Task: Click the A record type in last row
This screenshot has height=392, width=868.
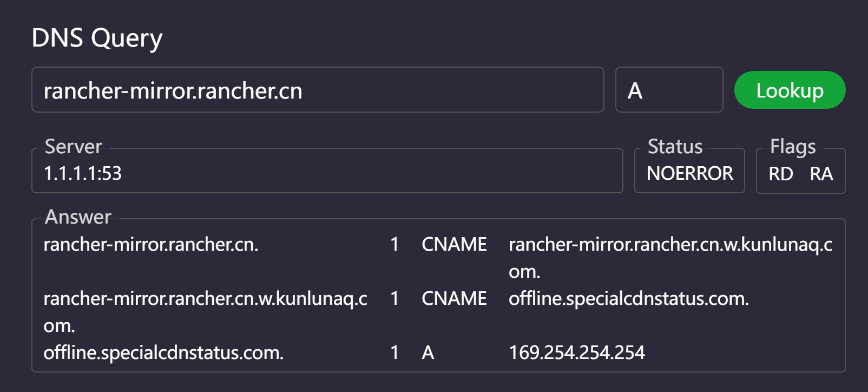Action: point(428,352)
